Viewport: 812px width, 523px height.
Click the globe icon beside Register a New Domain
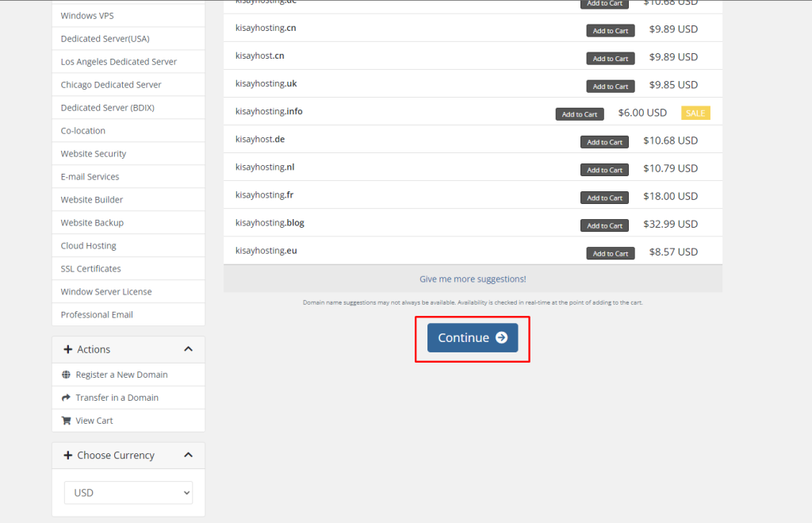(x=67, y=375)
